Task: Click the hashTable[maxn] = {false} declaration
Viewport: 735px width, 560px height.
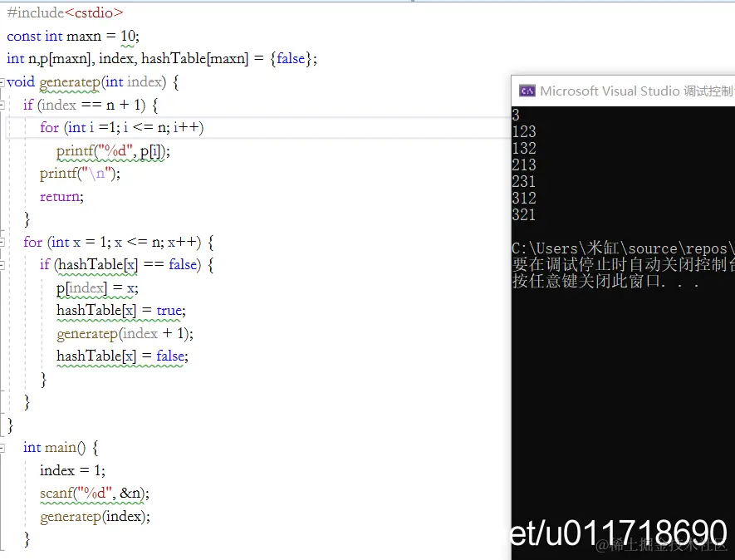Action: pyautogui.click(x=229, y=59)
